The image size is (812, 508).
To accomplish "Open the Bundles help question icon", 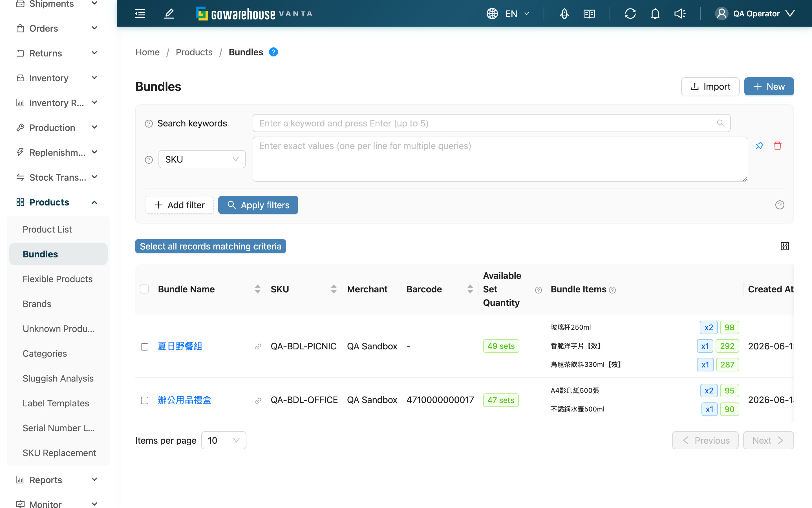I will [x=273, y=52].
